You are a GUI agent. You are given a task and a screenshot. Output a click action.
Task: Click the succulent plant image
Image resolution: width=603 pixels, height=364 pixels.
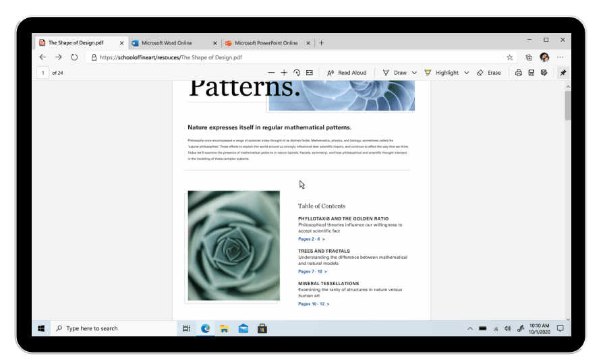tap(234, 245)
